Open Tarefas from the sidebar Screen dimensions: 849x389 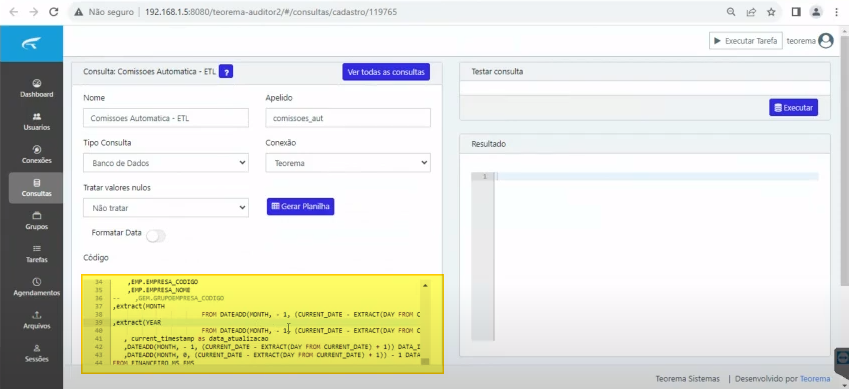(x=36, y=254)
